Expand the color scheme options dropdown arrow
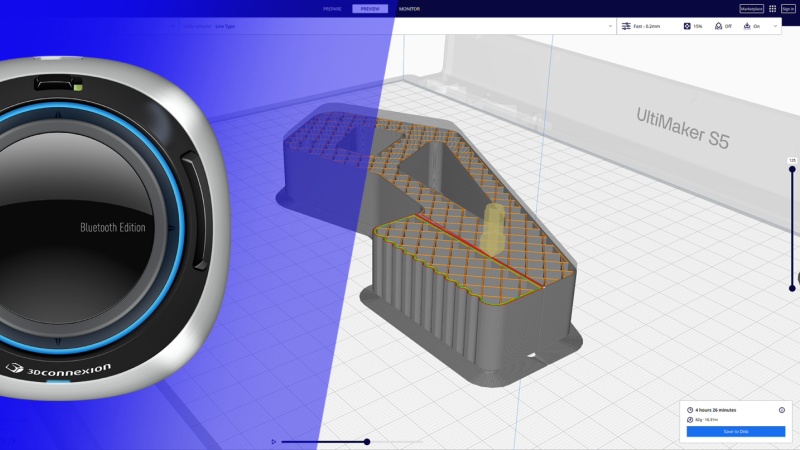Image resolution: width=800 pixels, height=450 pixels. (610, 26)
